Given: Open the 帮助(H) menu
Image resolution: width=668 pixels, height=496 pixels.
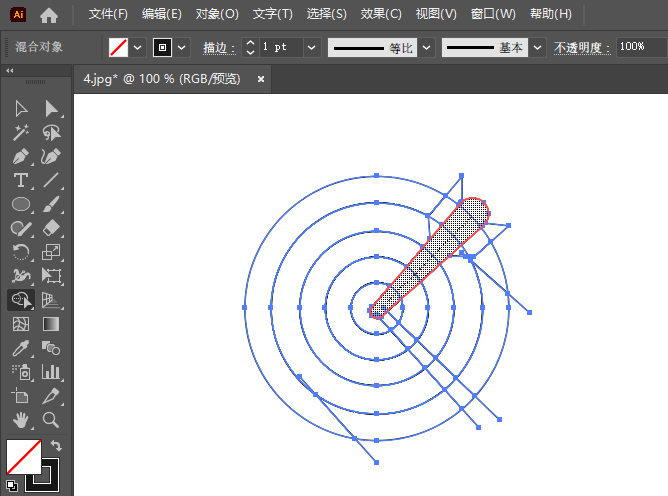Looking at the screenshot, I should pos(551,14).
